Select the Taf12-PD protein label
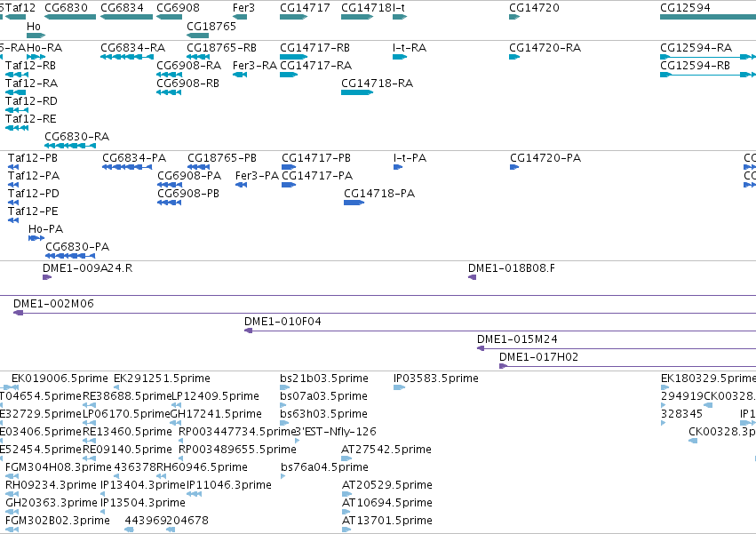 pos(34,194)
